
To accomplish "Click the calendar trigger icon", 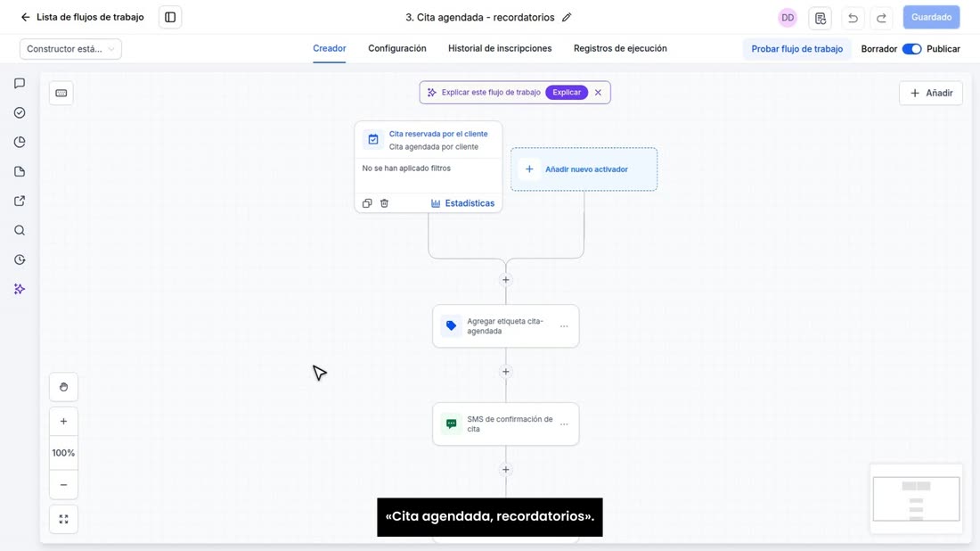I will pos(373,139).
